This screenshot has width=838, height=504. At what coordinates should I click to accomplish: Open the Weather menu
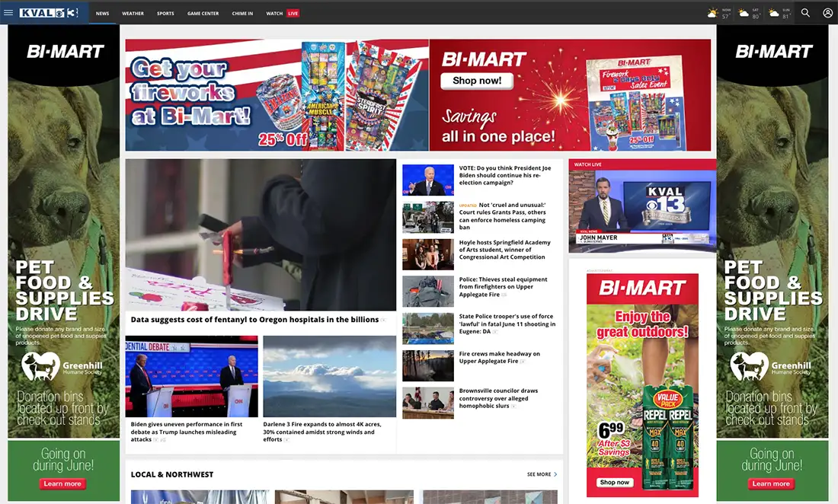133,14
